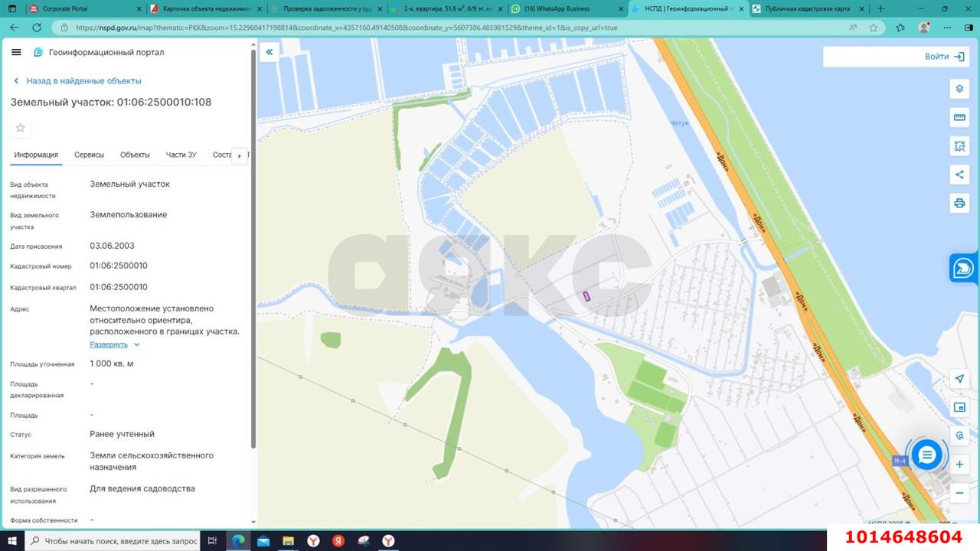Viewport: 980px width, 551px height.
Task: Add land plot to favorites star
Action: pos(21,128)
